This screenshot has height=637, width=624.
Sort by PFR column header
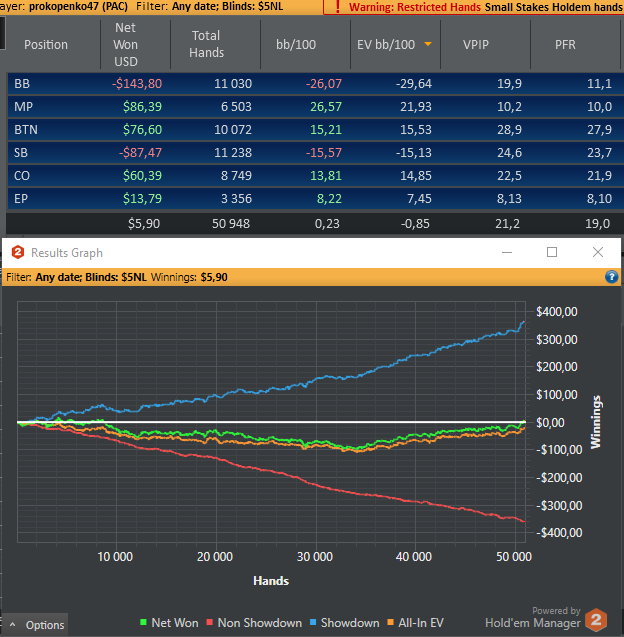pos(565,44)
